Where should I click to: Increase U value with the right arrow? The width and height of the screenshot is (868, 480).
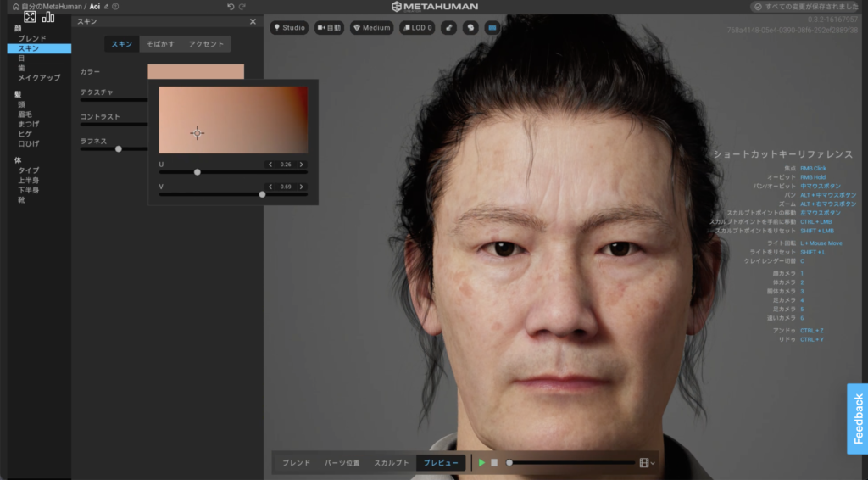pyautogui.click(x=301, y=165)
